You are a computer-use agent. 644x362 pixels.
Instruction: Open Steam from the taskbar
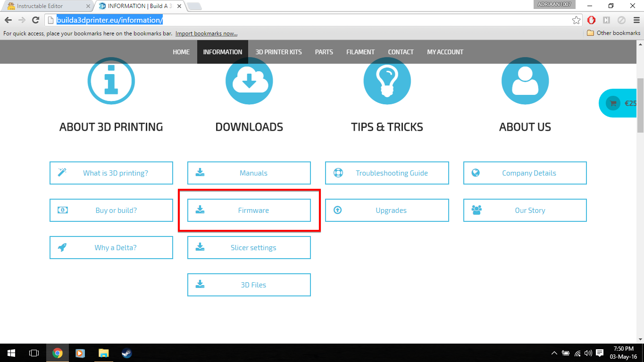(126, 353)
